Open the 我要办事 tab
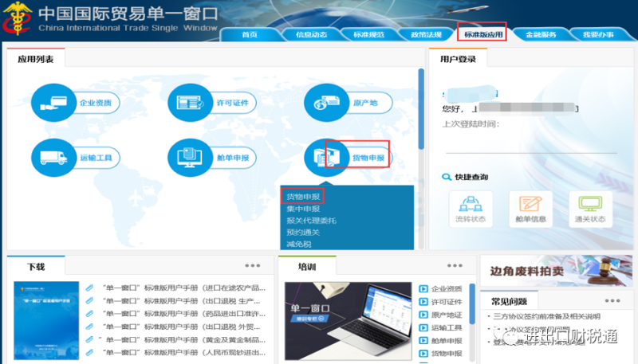Image resolution: width=638 pixels, height=364 pixels. tap(598, 34)
